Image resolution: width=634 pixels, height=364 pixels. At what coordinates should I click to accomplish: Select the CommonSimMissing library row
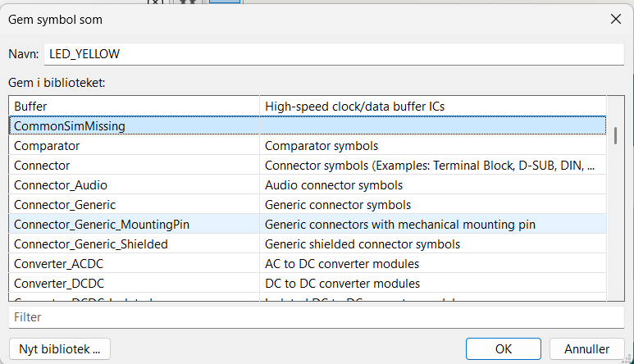[x=308, y=125]
